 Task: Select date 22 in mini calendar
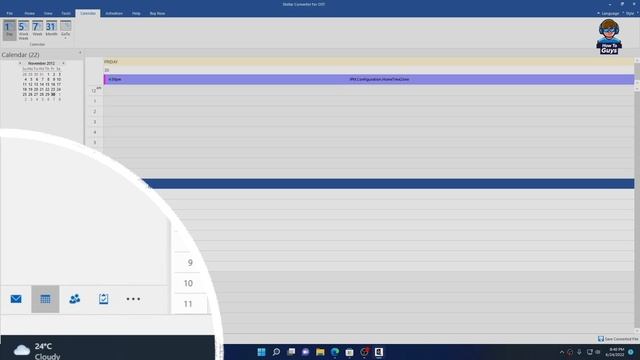47,89
